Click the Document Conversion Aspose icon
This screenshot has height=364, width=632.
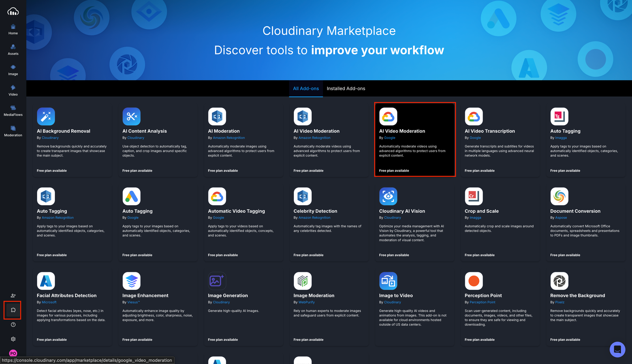[x=559, y=196]
